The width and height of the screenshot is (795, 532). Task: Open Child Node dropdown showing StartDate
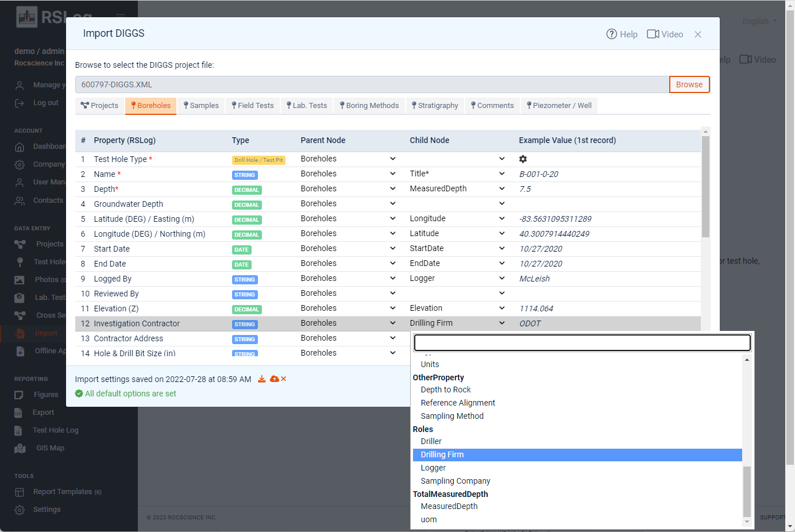point(457,248)
